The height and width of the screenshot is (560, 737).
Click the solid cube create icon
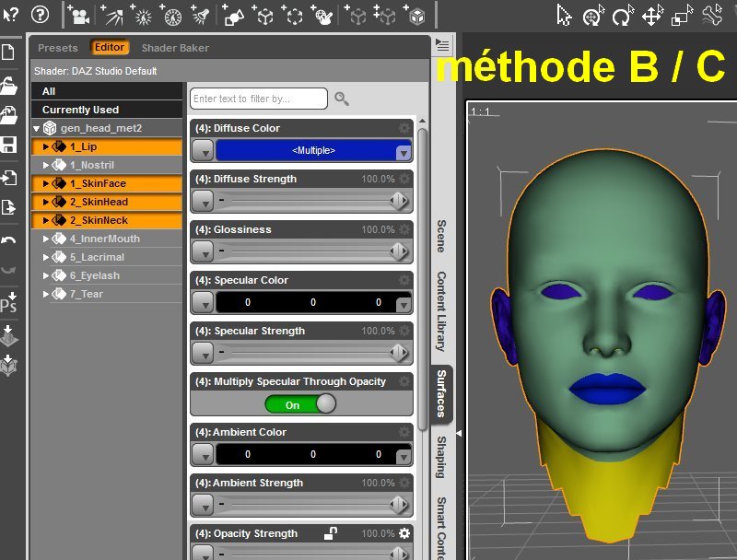[x=415, y=16]
